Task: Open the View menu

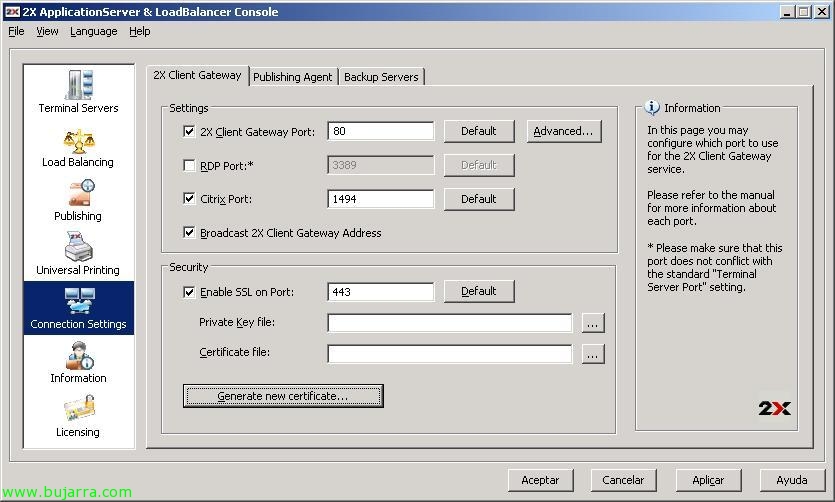Action: point(47,31)
